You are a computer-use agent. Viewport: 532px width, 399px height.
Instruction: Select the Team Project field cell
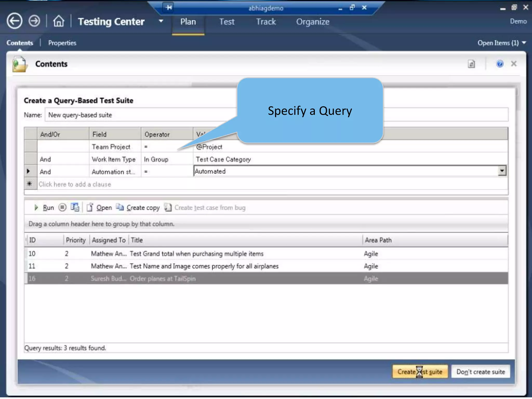pyautogui.click(x=115, y=147)
